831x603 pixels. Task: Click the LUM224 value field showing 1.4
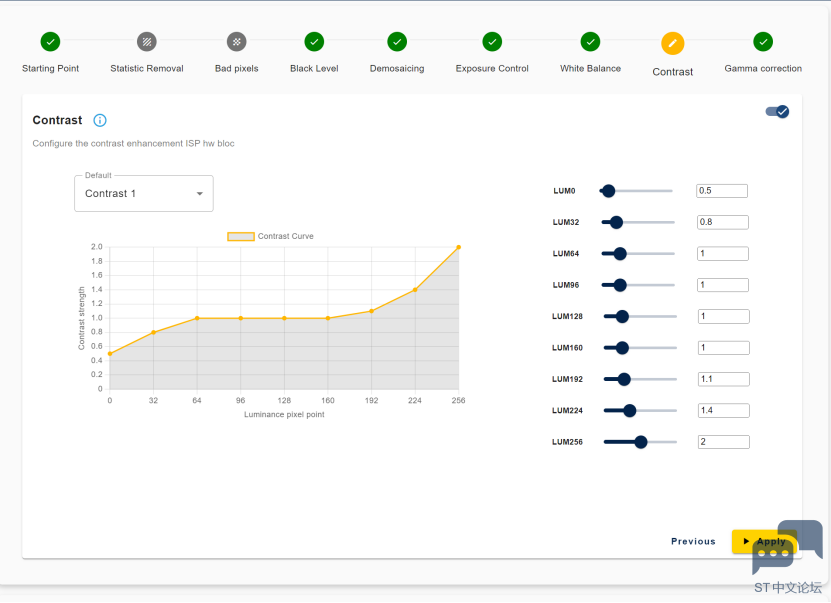[723, 411]
